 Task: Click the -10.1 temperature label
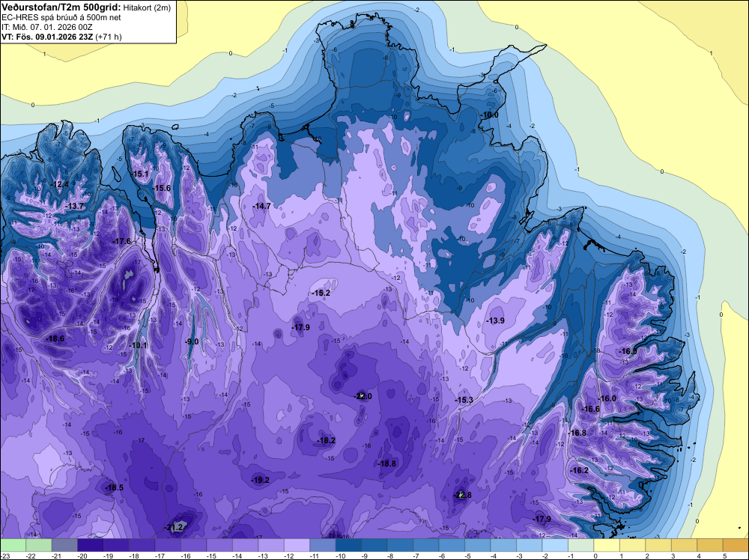point(138,346)
